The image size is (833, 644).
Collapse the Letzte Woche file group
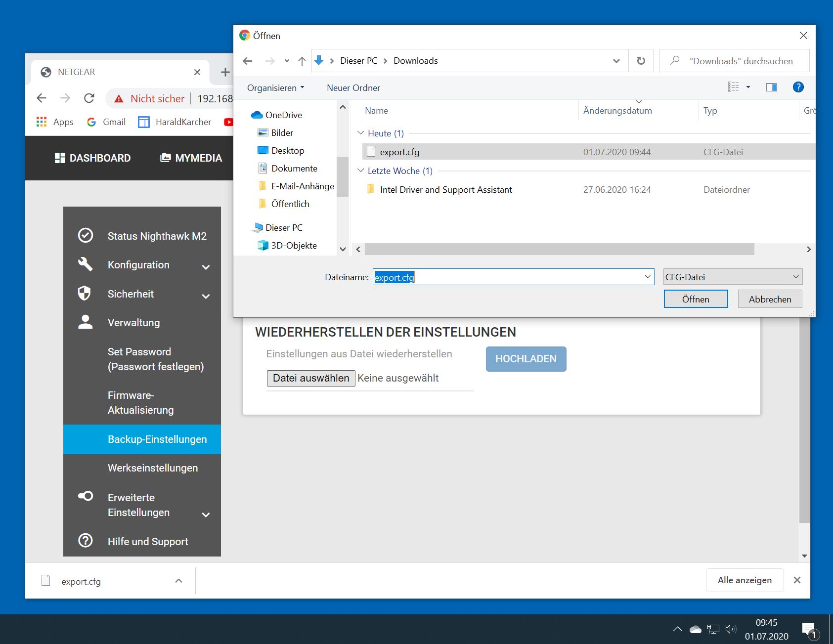[x=361, y=171]
